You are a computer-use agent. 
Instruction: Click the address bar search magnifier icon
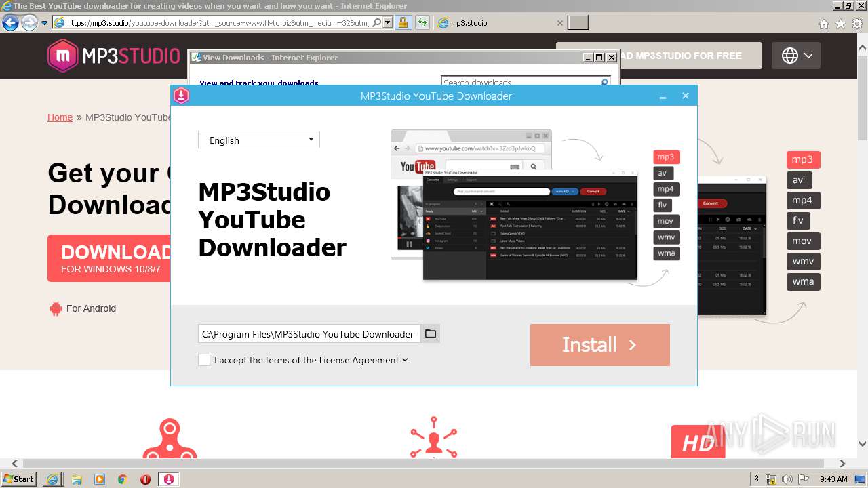[x=377, y=23]
